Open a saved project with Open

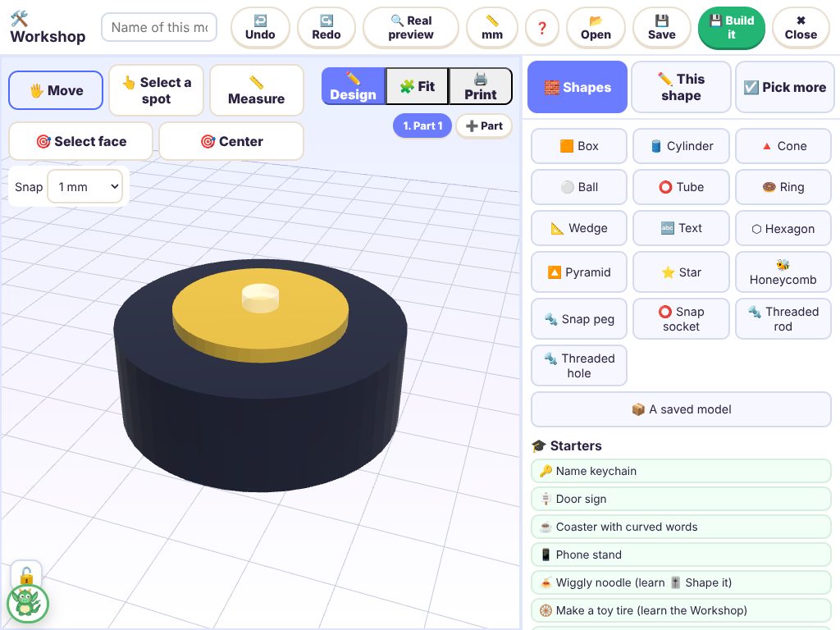point(596,27)
